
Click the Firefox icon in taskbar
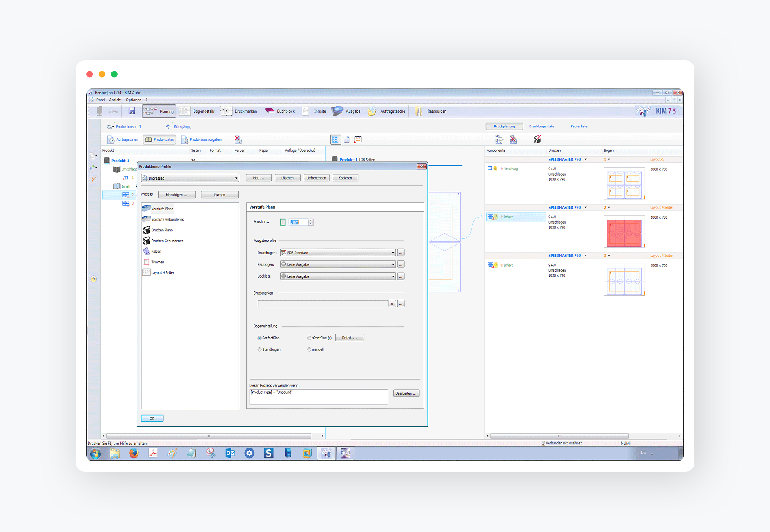[x=134, y=453]
